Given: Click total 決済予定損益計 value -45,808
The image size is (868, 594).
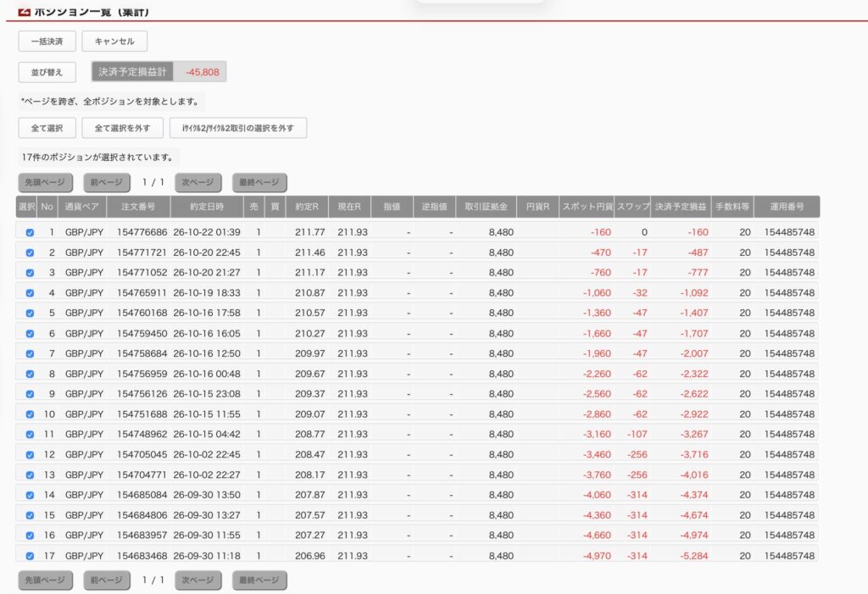Looking at the screenshot, I should coord(202,72).
